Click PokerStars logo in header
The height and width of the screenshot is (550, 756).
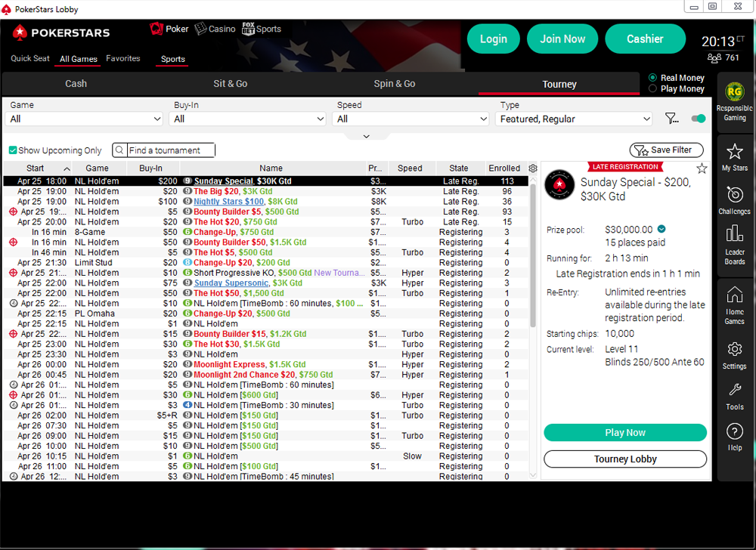pyautogui.click(x=61, y=32)
